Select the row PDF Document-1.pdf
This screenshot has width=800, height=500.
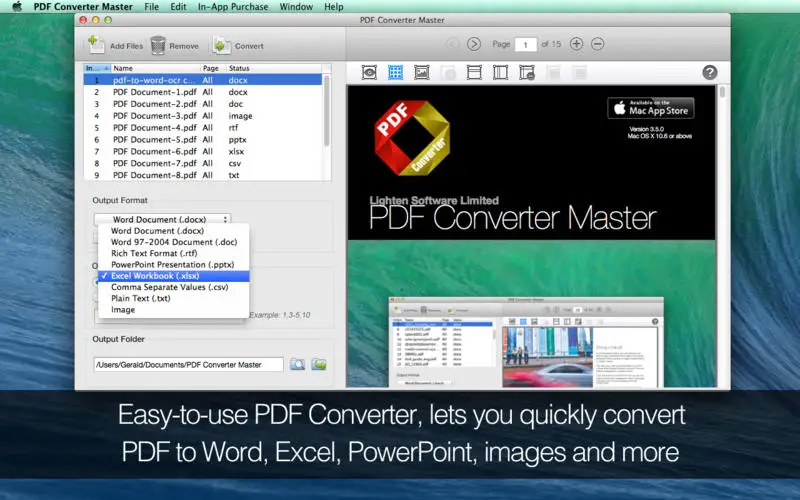tap(203, 92)
